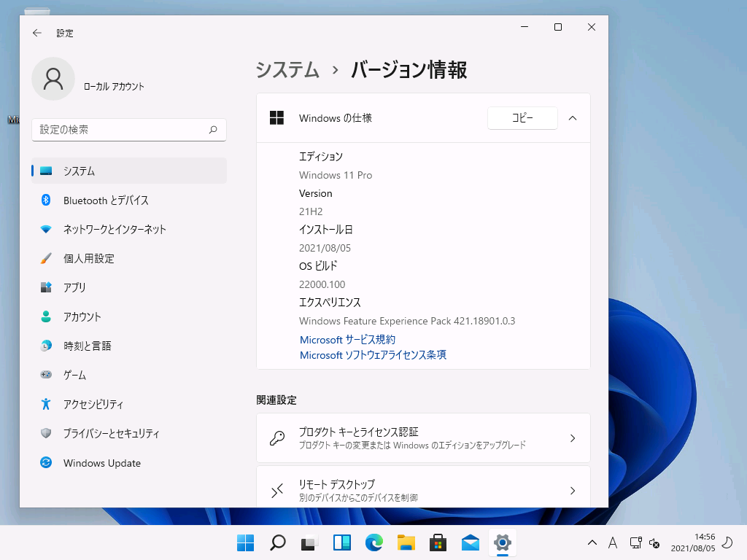Viewport: 747px width, 560px height.
Task: Open the Start menu on taskbar
Action: click(245, 542)
